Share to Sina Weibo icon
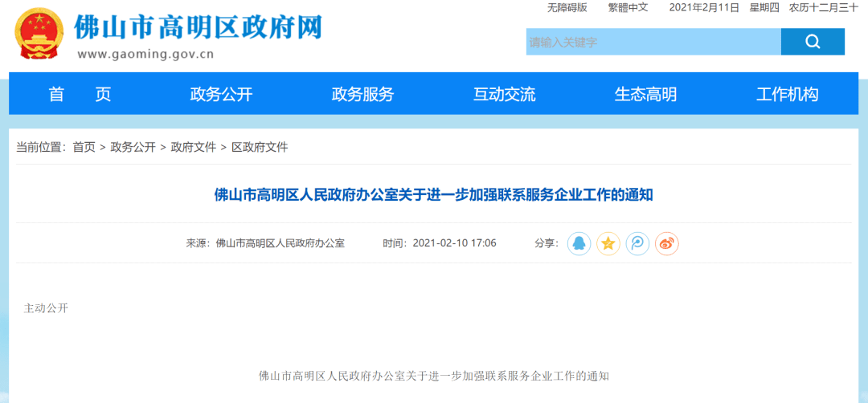 667,243
